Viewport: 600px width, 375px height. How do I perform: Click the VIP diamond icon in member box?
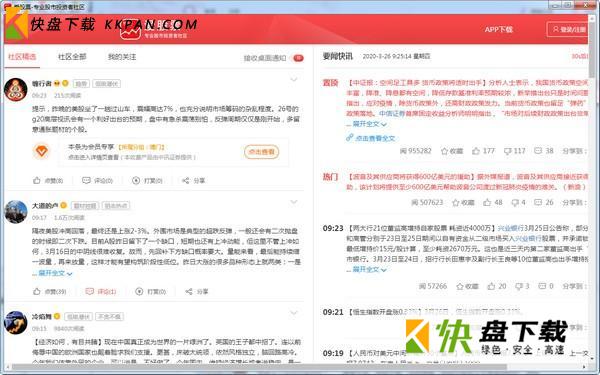coord(42,151)
